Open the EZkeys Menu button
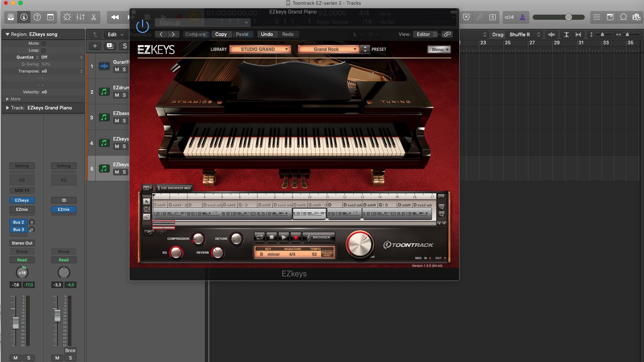The height and width of the screenshot is (362, 644). pyautogui.click(x=439, y=49)
